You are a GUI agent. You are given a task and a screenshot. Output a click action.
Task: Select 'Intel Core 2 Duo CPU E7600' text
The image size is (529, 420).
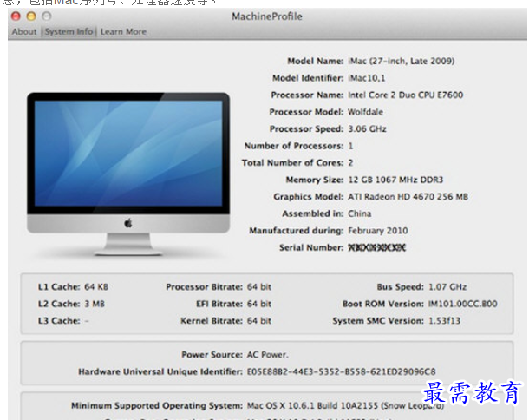406,95
